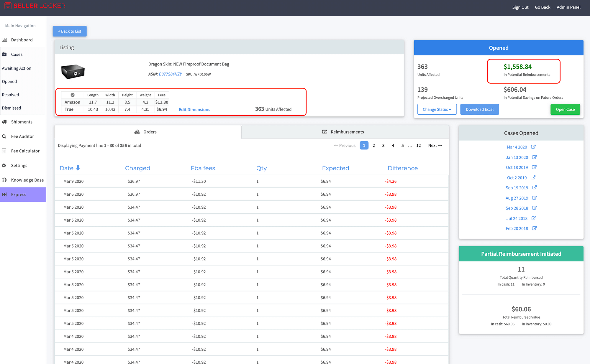Expand the Change Status dropdown
The height and width of the screenshot is (364, 590).
pos(437,109)
